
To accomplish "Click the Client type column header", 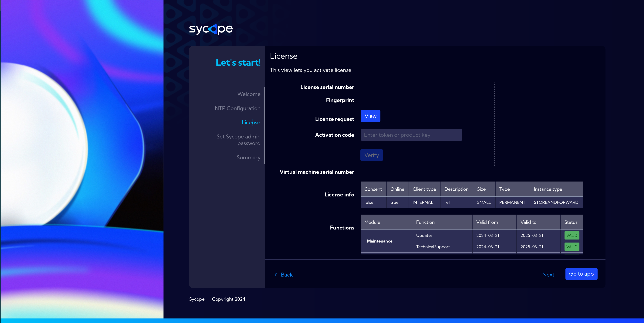I will point(424,189).
